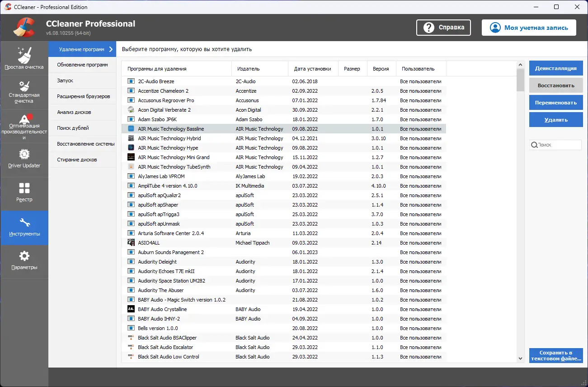Viewport: 588px width, 387px height.
Task: Sort programs by Дата установки column
Action: 313,68
